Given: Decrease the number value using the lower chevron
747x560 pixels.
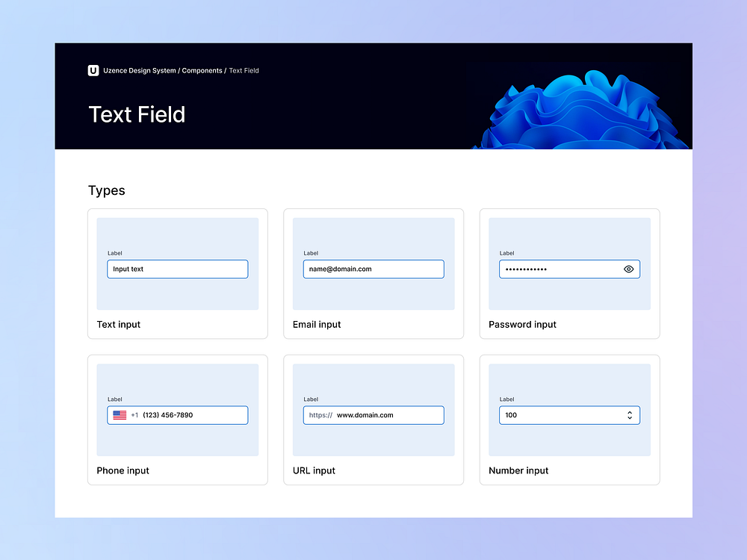Looking at the screenshot, I should pyautogui.click(x=630, y=418).
